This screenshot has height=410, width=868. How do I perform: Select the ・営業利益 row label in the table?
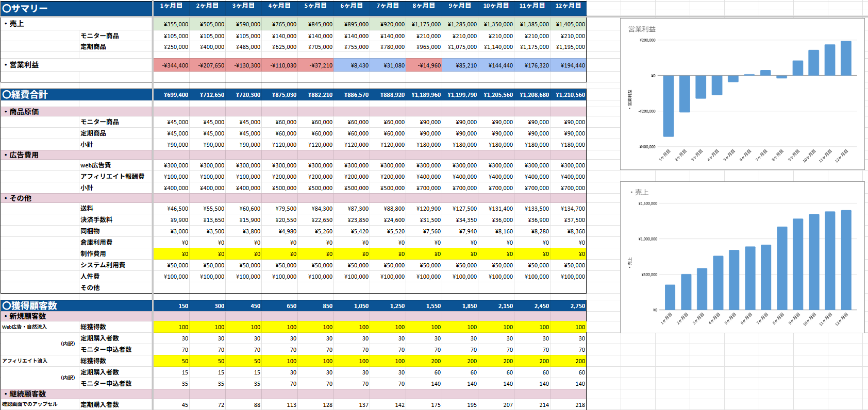[x=21, y=65]
